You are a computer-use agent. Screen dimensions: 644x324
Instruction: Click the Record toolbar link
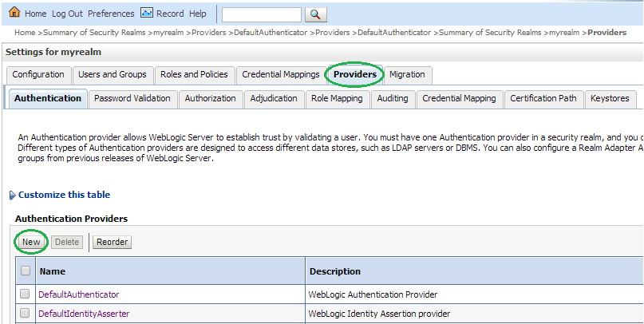click(170, 14)
